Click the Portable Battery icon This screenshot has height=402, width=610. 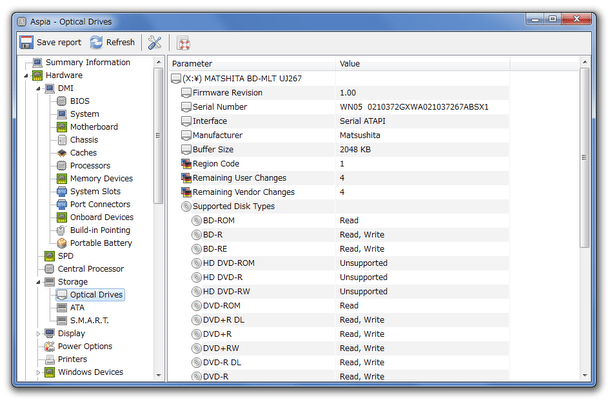pos(61,243)
